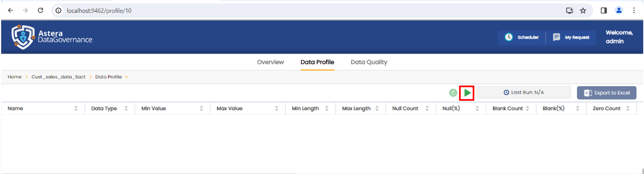This screenshot has width=644, height=174.
Task: Expand the Data Profile breadcrumb dropdown
Action: (x=127, y=77)
